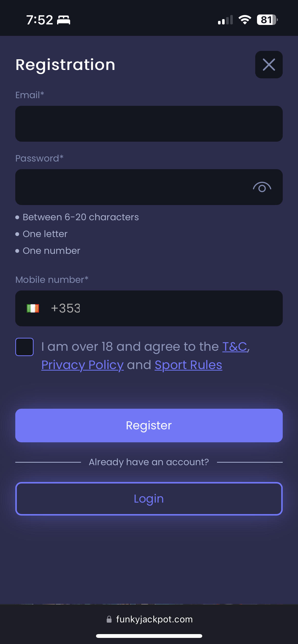This screenshot has width=298, height=644.
Task: Open the Privacy Policy link
Action: tap(83, 365)
